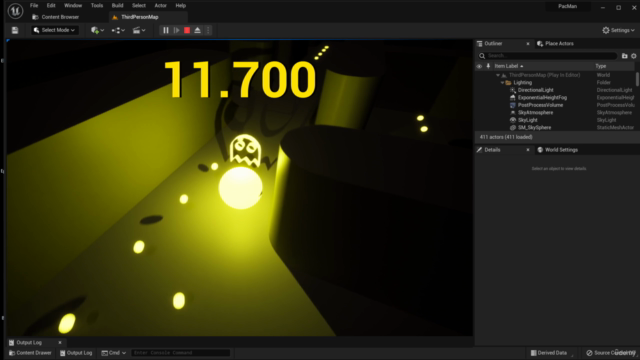Select SkyLight in the Outliner
Image resolution: width=640 pixels, height=360 pixels.
click(528, 120)
